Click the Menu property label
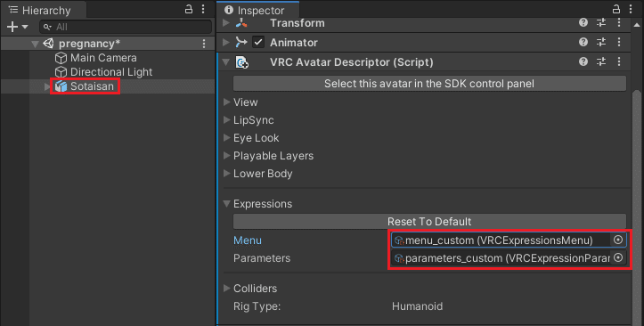 pos(248,240)
